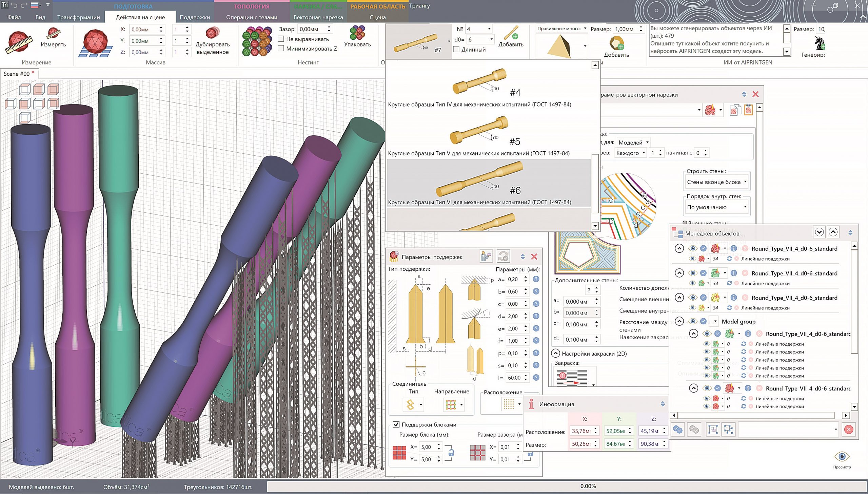
Task: Click the array Массив sphere icon
Action: (96, 42)
